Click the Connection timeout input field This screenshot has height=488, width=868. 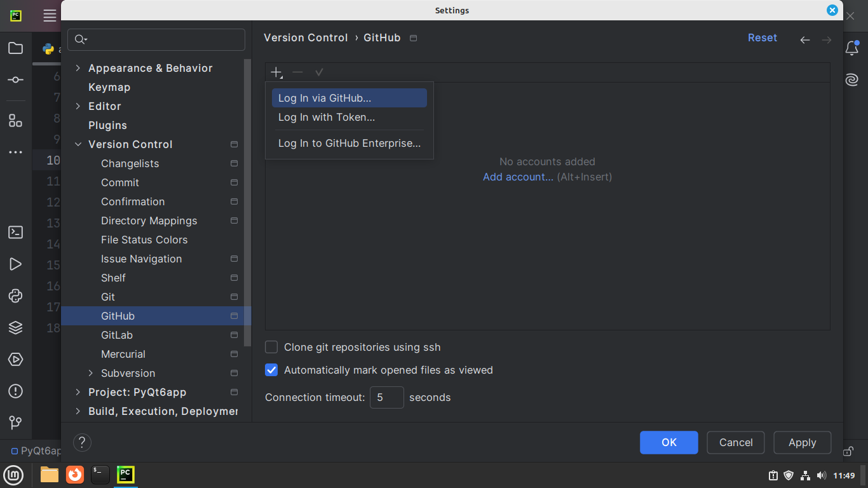point(387,397)
